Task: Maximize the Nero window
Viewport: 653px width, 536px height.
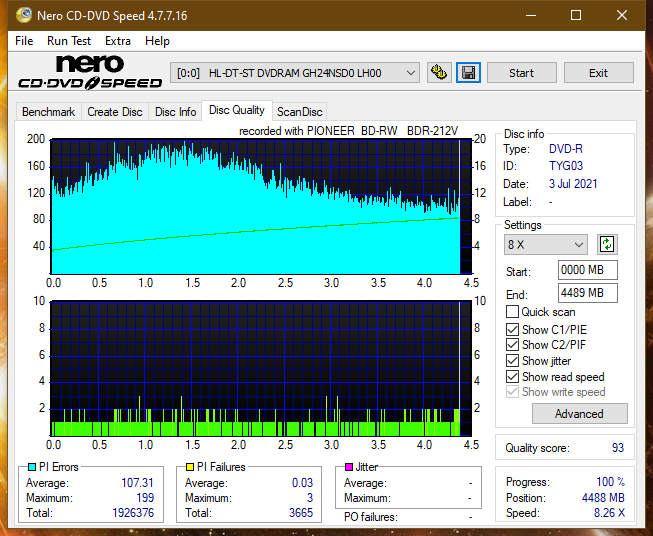Action: (x=576, y=15)
